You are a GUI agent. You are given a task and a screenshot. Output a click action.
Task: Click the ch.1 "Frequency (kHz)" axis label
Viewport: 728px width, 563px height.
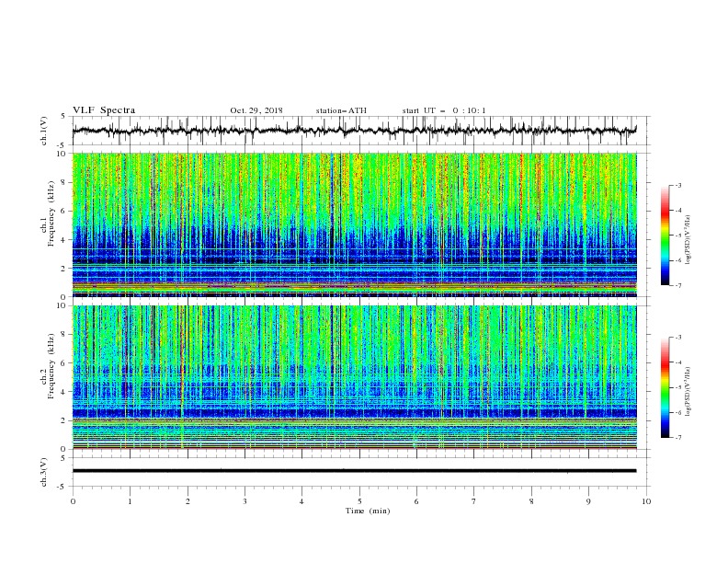(x=51, y=213)
